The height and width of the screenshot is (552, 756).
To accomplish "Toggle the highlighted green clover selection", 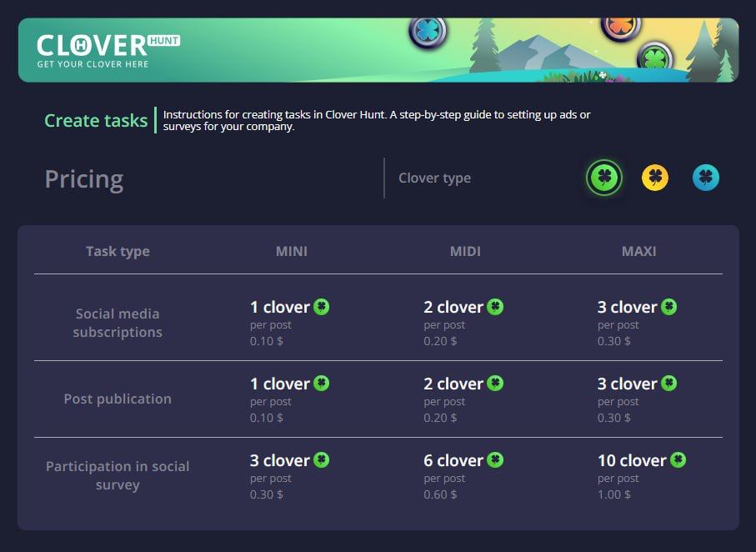I will (x=603, y=177).
